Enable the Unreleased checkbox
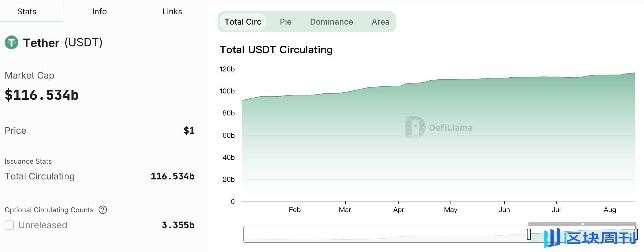Viewport: 644px width, 252px height. pyautogui.click(x=9, y=225)
